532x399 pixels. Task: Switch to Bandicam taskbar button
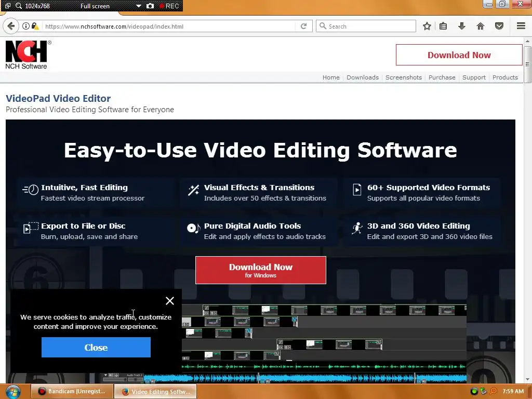pos(72,391)
